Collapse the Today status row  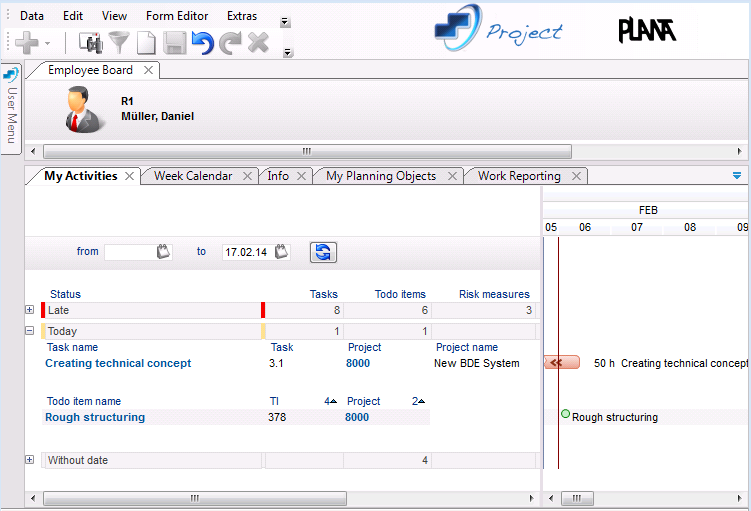(30, 331)
